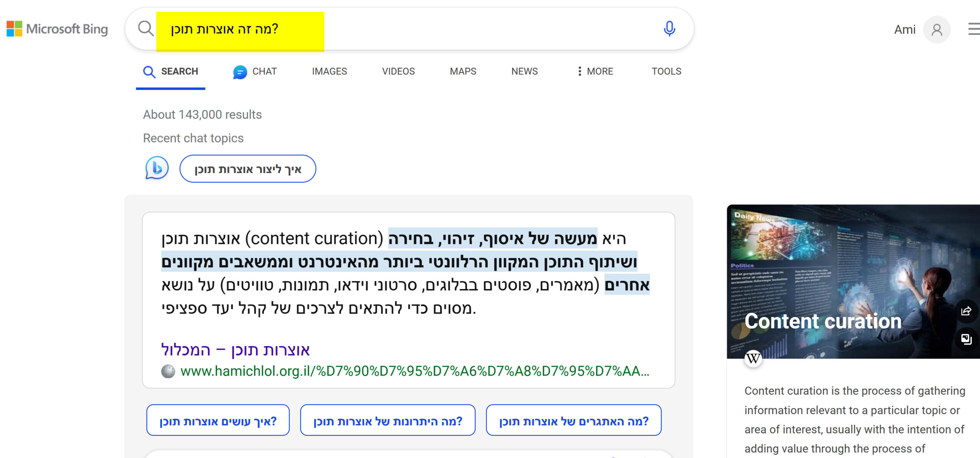Click the image gallery icon on knowledge card
Image resolution: width=980 pixels, height=458 pixels.
click(966, 339)
